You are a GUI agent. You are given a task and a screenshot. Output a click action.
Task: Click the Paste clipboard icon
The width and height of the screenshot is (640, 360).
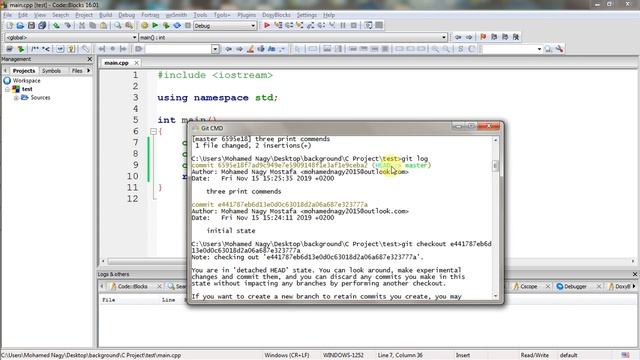(103, 25)
